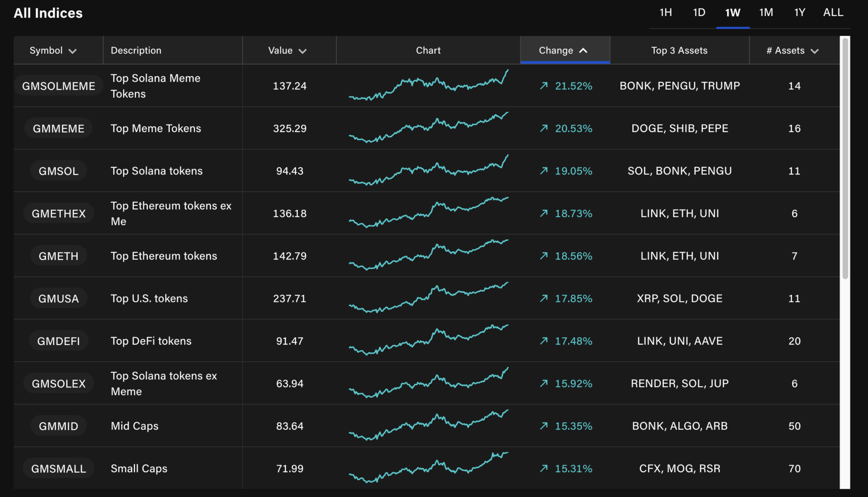The height and width of the screenshot is (497, 868).
Task: Click the up arrow beside 19.05%
Action: pos(544,171)
